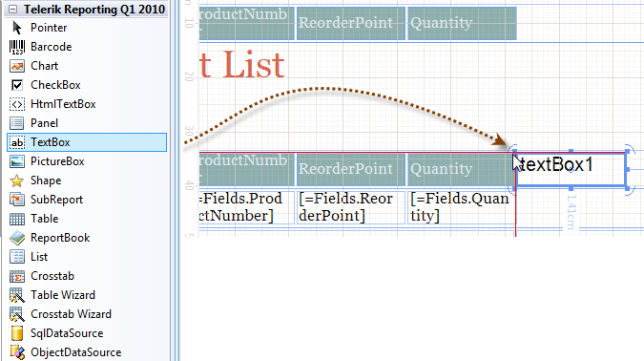Screen dimensions: 644x361
Task: Click the List label in toolbox
Action: point(39,257)
